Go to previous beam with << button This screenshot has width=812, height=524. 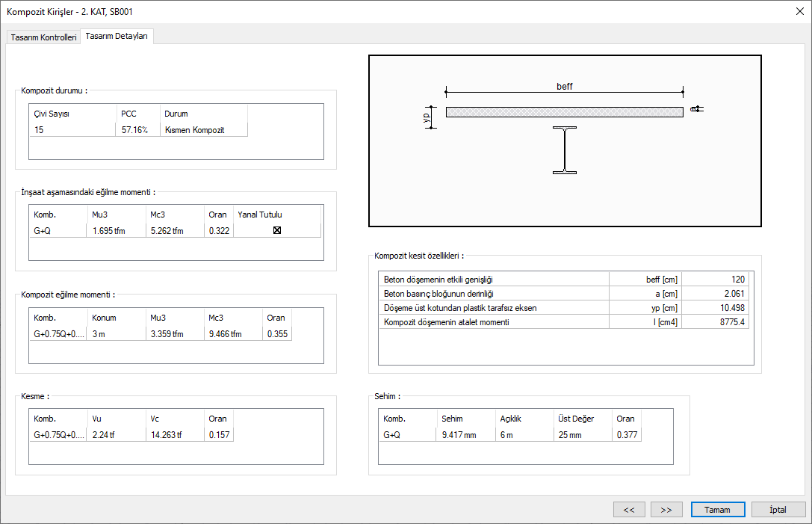(629, 509)
